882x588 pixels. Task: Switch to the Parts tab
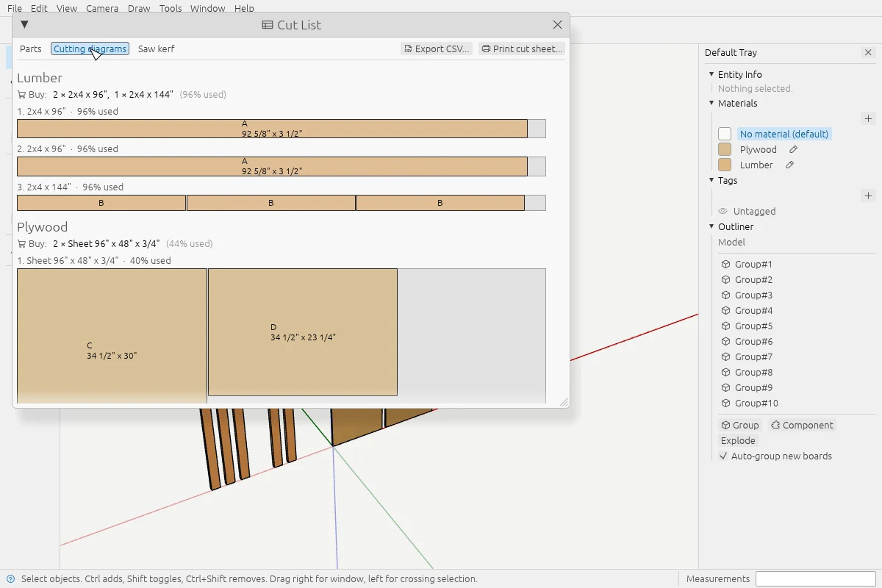(31, 49)
